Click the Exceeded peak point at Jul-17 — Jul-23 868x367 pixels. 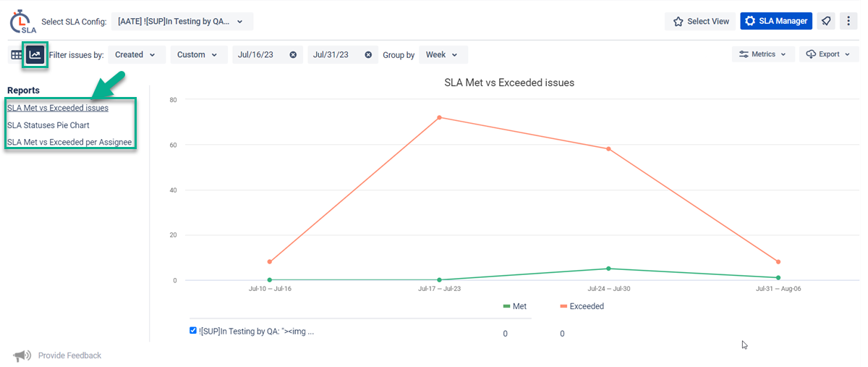[439, 117]
